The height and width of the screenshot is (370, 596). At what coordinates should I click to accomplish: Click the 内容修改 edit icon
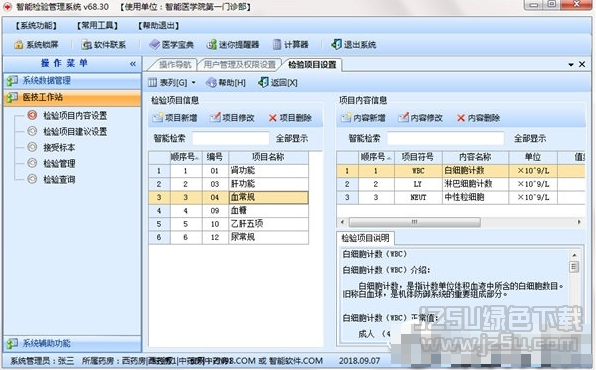403,118
